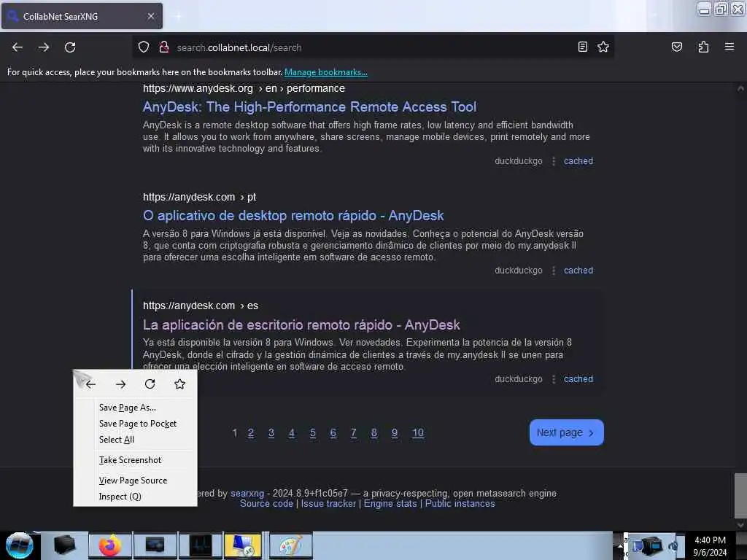Toggle Reader View icon in address bar

[x=582, y=47]
